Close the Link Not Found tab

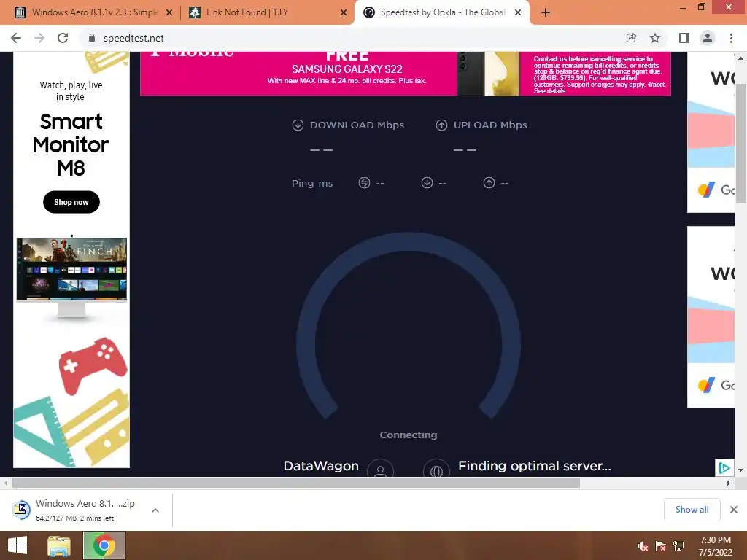[344, 13]
